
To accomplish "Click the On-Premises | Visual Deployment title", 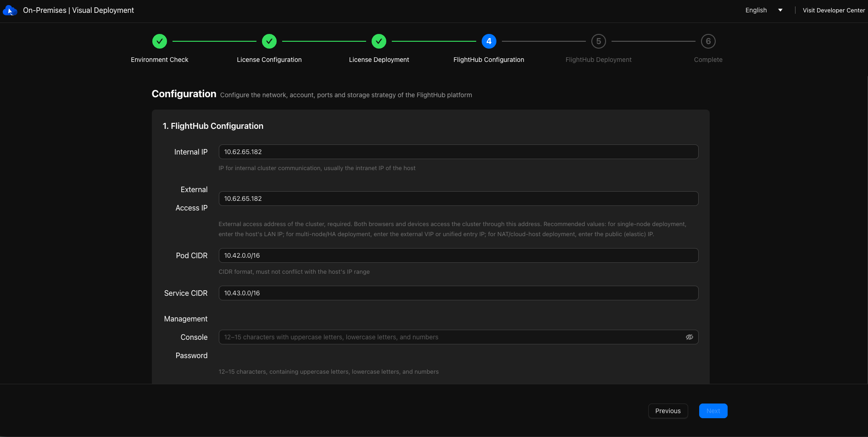I will [78, 10].
